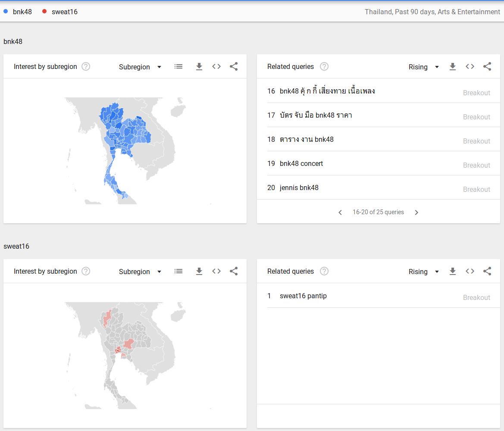This screenshot has height=431, width=504.
Task: Download bnk48 related queries CSV
Action: pos(453,66)
